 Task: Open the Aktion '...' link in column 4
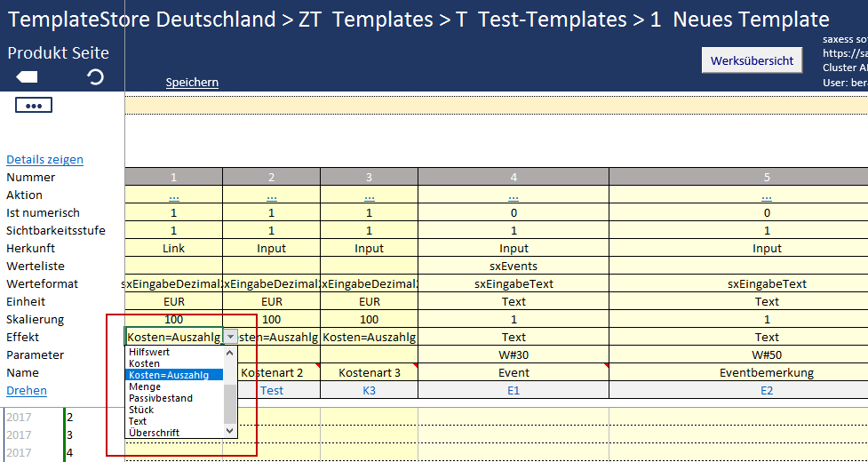point(513,195)
